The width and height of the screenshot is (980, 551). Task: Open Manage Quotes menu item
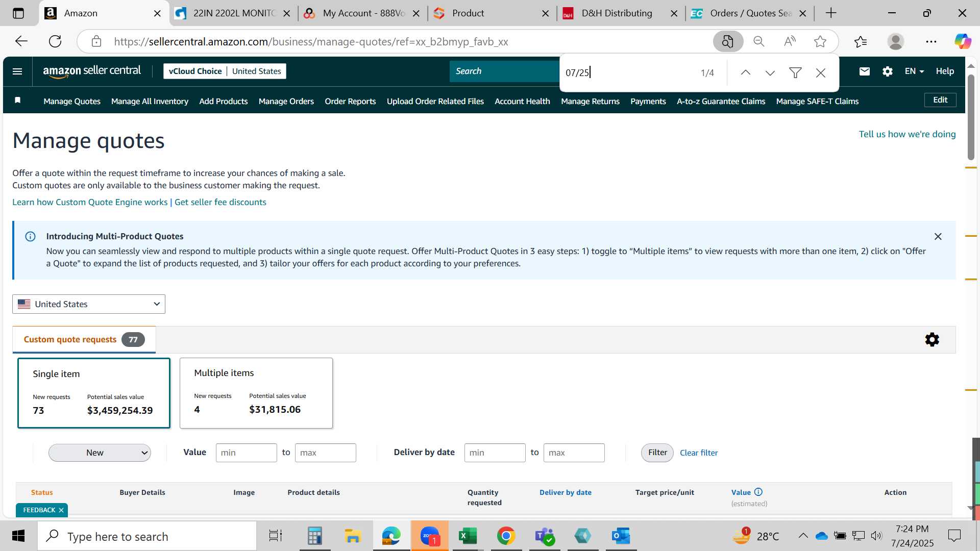[72, 102]
